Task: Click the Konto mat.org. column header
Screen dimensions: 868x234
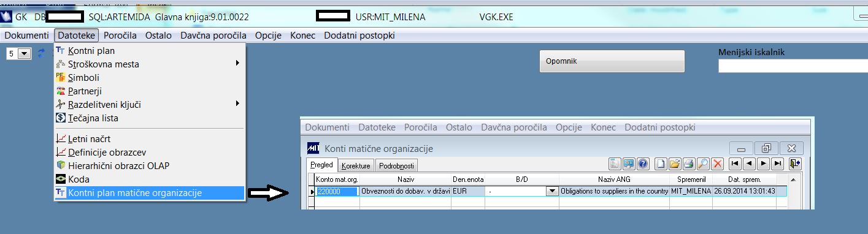Action: coord(337,179)
